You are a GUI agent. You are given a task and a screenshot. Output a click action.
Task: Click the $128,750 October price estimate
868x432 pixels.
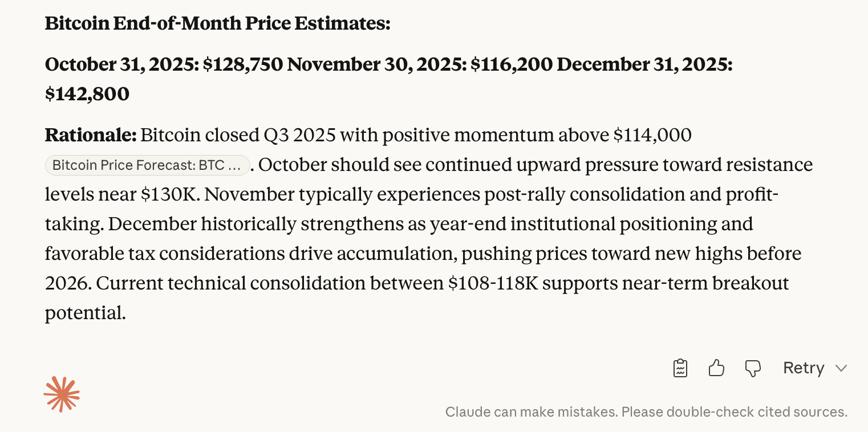coord(242,64)
